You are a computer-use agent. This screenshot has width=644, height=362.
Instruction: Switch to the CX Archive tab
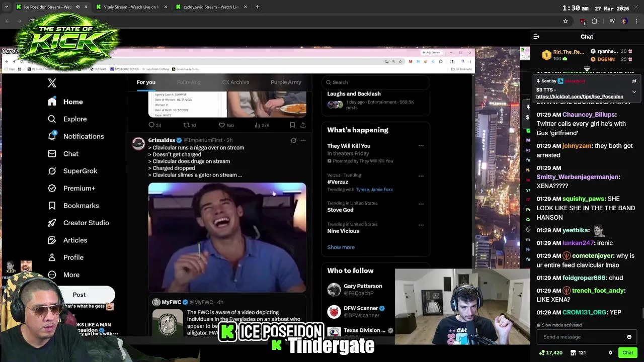pos(235,82)
